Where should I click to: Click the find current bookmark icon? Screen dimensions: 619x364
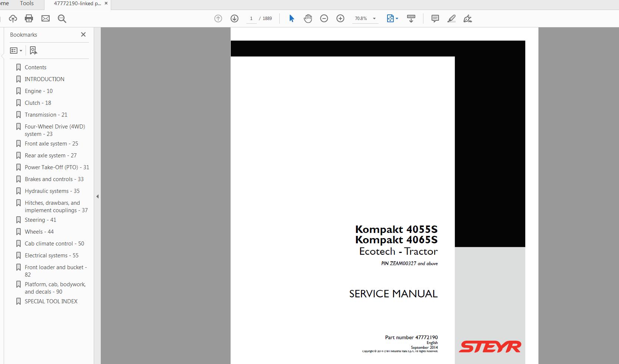(33, 50)
